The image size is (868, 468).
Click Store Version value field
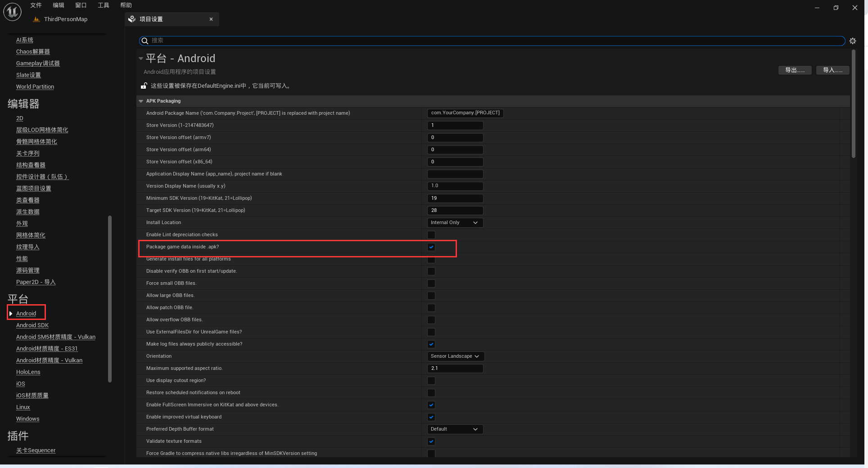point(455,126)
